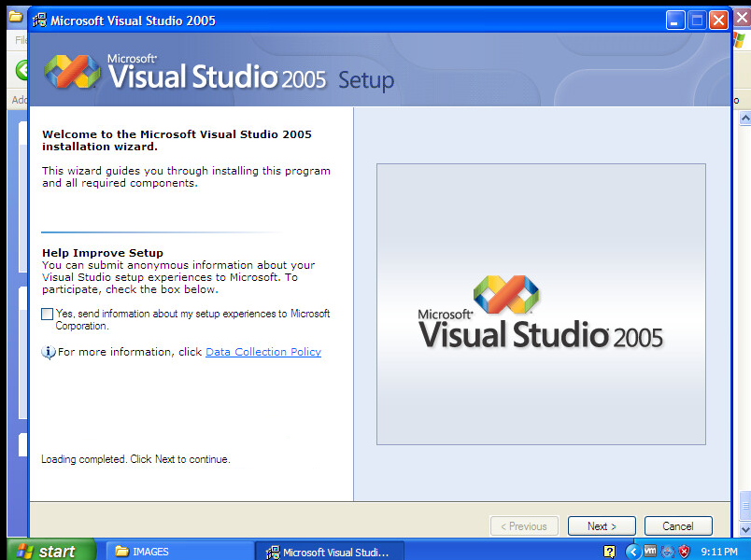The image size is (751, 560).
Task: Select the Microsoft Visual Studi... taskbar button
Action: 330,552
